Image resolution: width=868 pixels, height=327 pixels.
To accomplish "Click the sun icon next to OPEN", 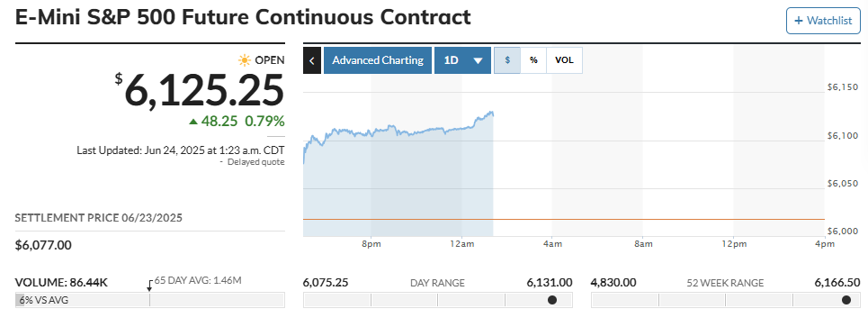I will 244,59.
